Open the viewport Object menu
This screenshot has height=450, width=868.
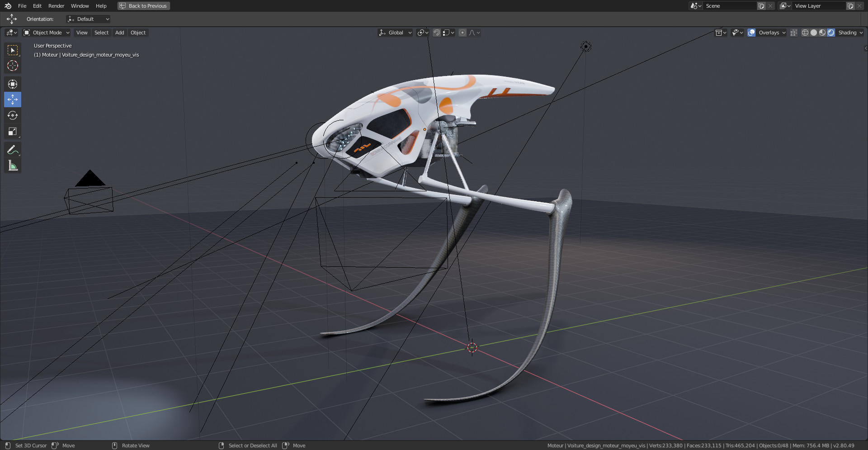[138, 33]
